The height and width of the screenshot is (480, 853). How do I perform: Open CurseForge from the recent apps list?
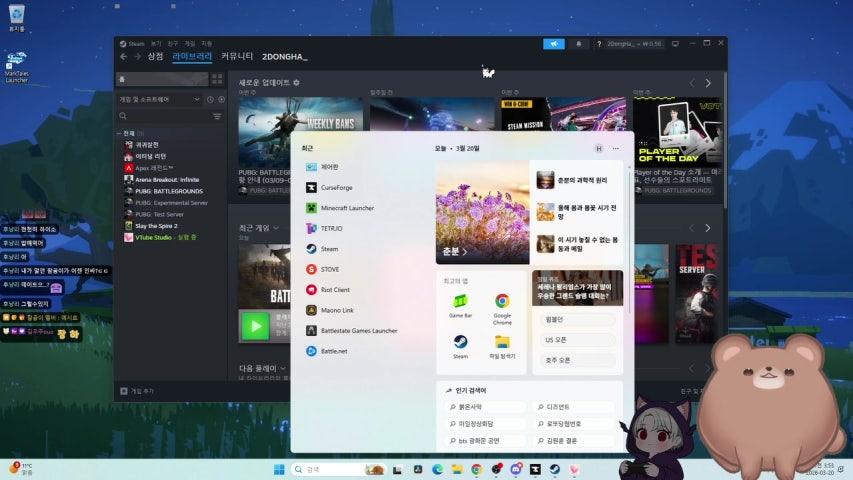pyautogui.click(x=336, y=187)
